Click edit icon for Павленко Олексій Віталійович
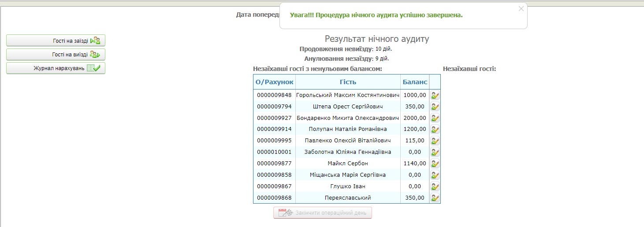Image resolution: width=644 pixels, height=227 pixels. pos(435,141)
